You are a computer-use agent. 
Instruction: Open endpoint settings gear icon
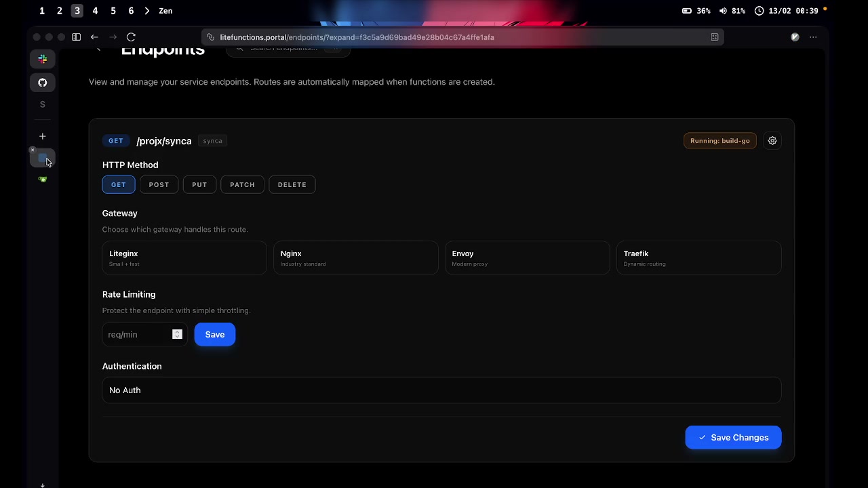(772, 141)
